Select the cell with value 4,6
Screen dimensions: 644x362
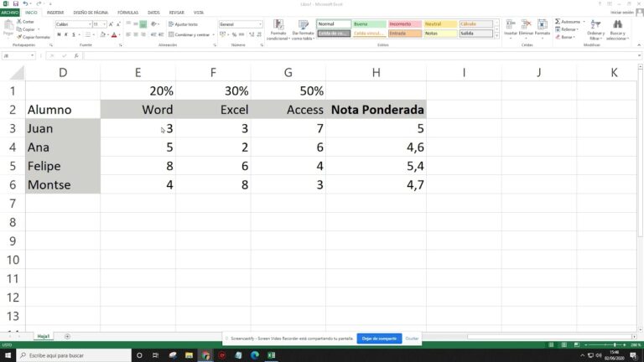(x=376, y=147)
